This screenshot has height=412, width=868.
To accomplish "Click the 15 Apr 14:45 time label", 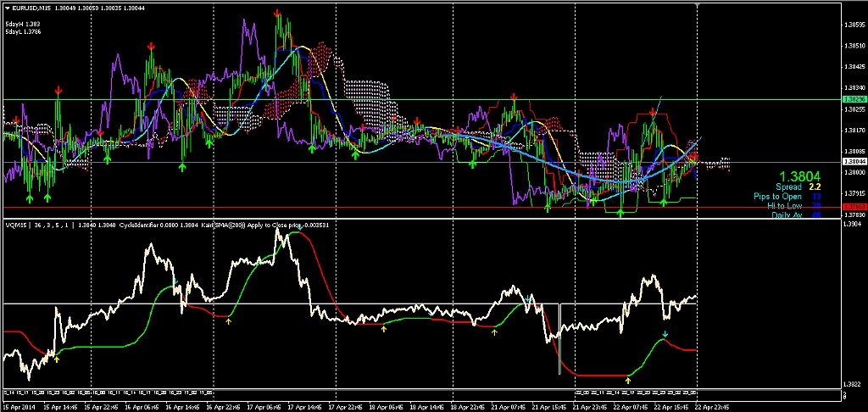I will pos(61,406).
